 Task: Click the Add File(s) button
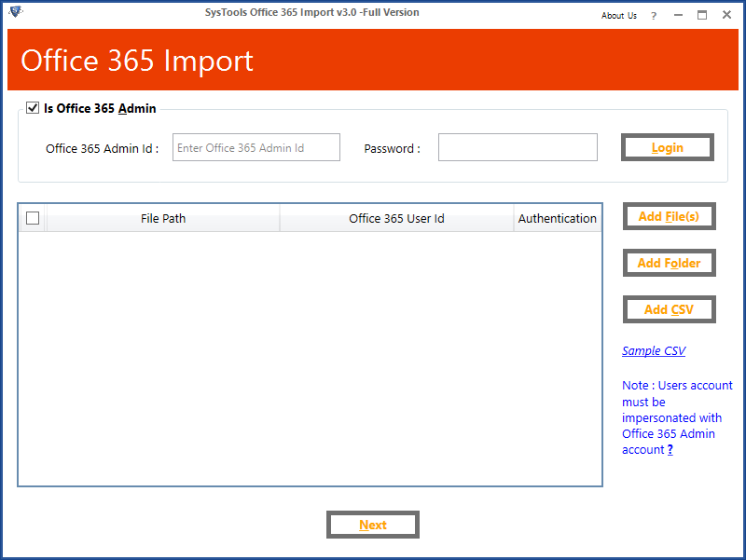click(x=669, y=216)
